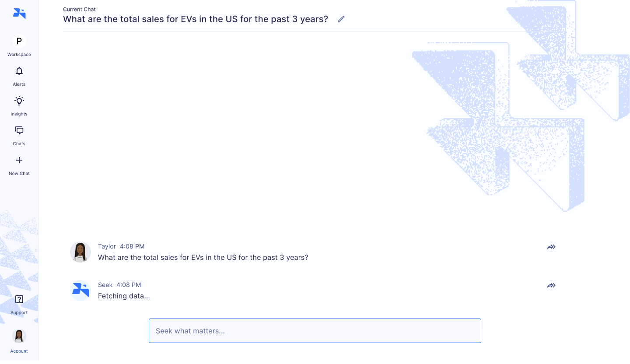Open the Support question mark icon
Image resolution: width=630 pixels, height=364 pixels.
coord(19,299)
